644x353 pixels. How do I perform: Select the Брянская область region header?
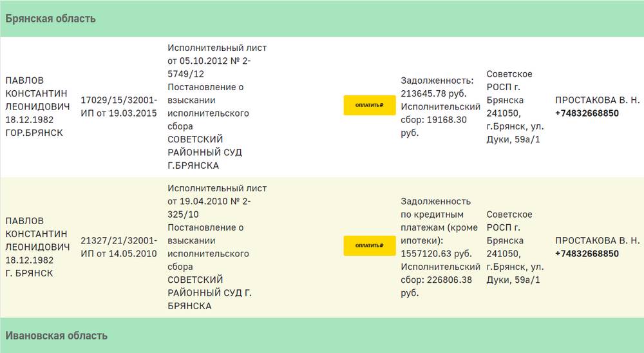coord(51,18)
